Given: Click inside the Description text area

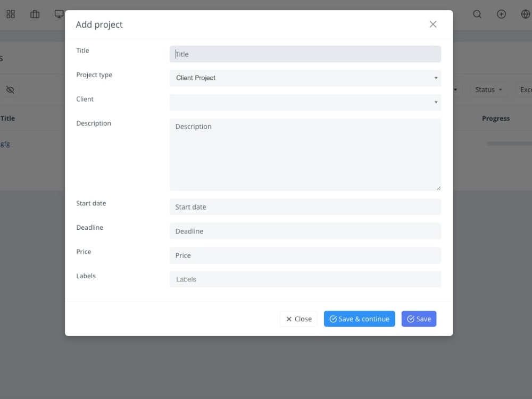Looking at the screenshot, I should (x=305, y=154).
